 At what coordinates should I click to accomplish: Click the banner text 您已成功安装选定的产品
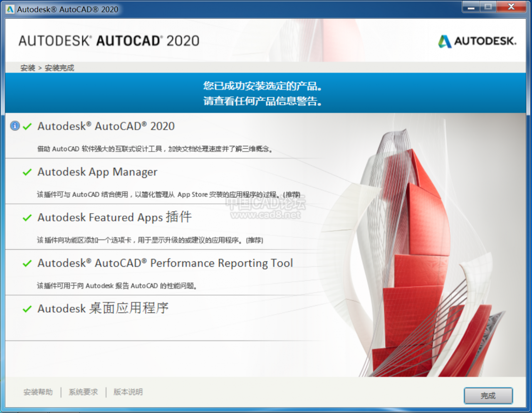[x=262, y=86]
